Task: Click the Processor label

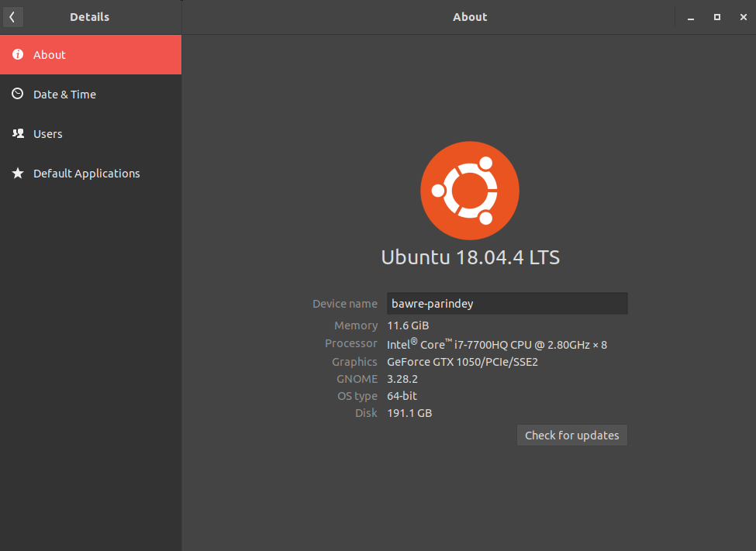Action: pos(351,343)
